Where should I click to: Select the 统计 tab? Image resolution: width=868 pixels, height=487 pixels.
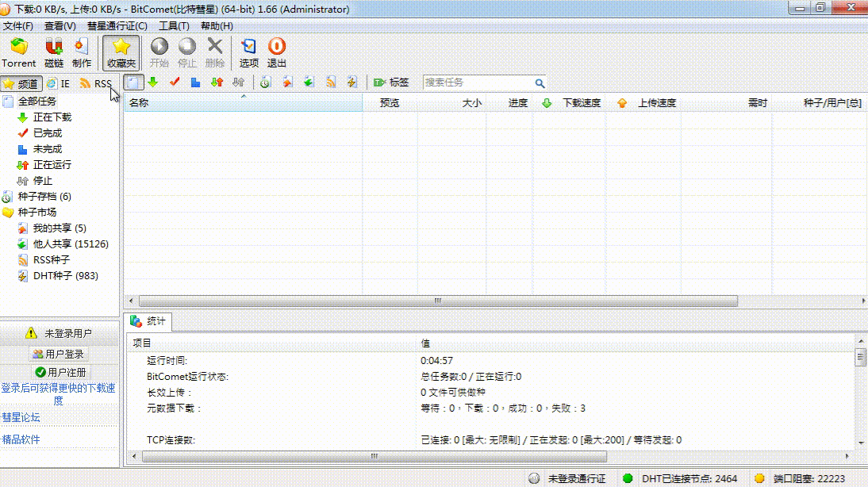click(x=148, y=321)
